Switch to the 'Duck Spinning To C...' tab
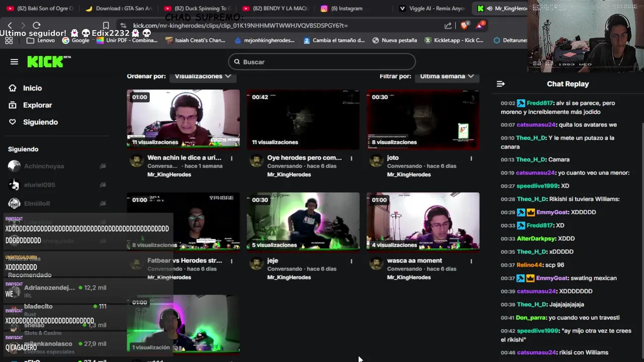 click(197, 9)
